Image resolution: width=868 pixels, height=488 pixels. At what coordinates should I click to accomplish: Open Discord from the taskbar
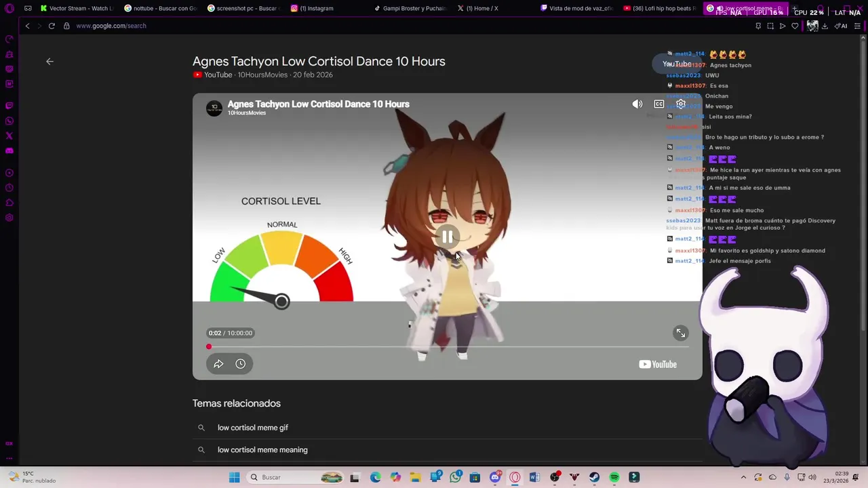pos(495,477)
